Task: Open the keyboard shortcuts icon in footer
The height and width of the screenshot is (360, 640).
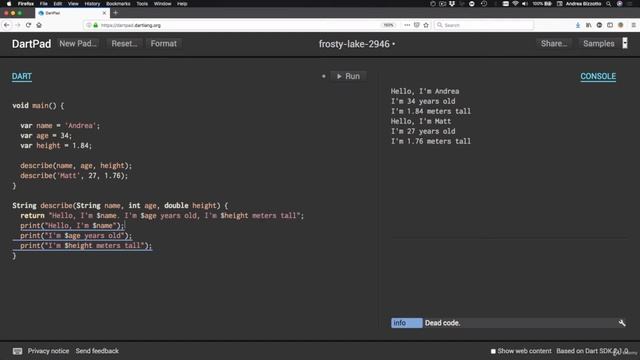Action: coord(17,351)
